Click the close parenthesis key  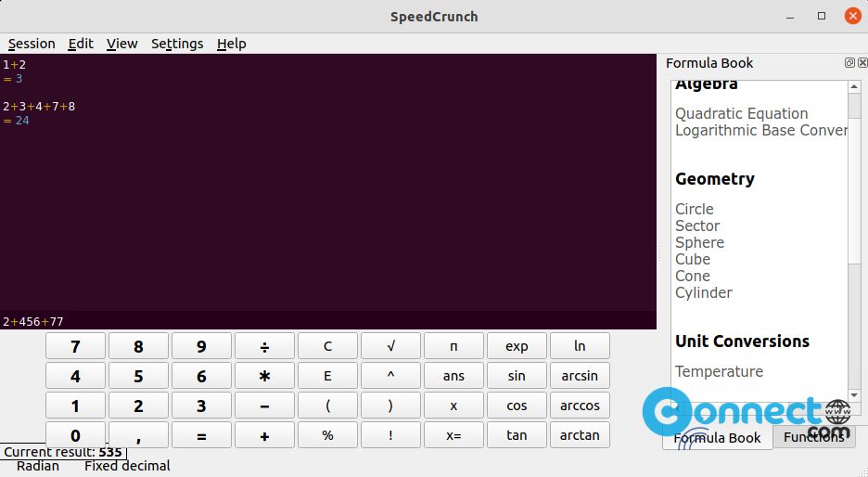pos(390,406)
